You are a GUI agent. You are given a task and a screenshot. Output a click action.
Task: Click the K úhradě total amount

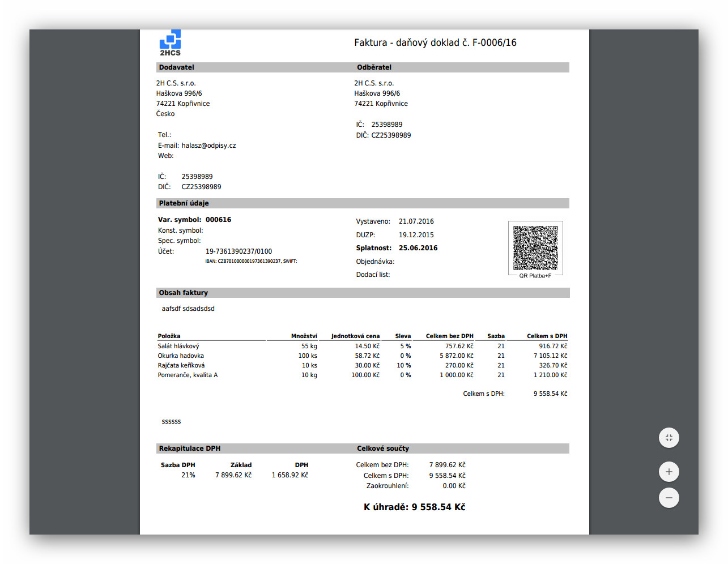coord(414,507)
